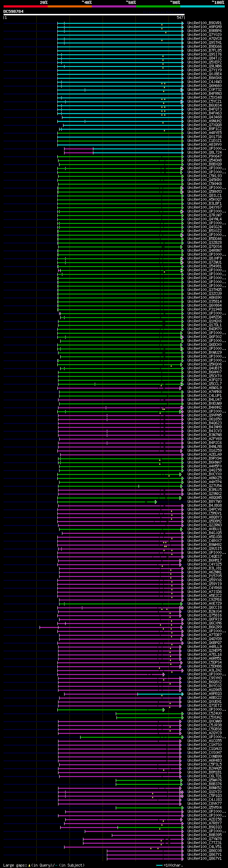Click the UniRef100_B4JBG8 label

(x=204, y=506)
